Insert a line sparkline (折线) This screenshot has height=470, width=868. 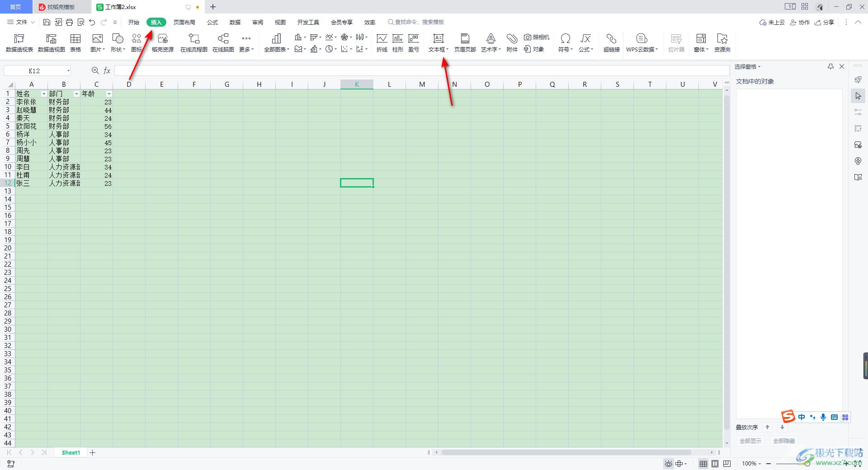tap(382, 43)
